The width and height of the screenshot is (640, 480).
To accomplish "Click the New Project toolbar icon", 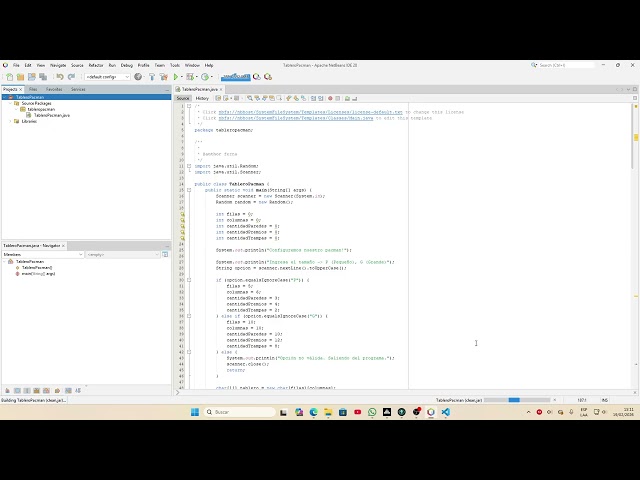I will click(x=20, y=77).
